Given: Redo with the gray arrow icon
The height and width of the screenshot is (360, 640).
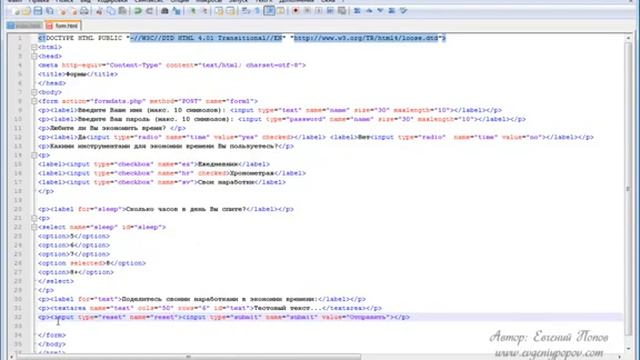Looking at the screenshot, I should (x=149, y=11).
